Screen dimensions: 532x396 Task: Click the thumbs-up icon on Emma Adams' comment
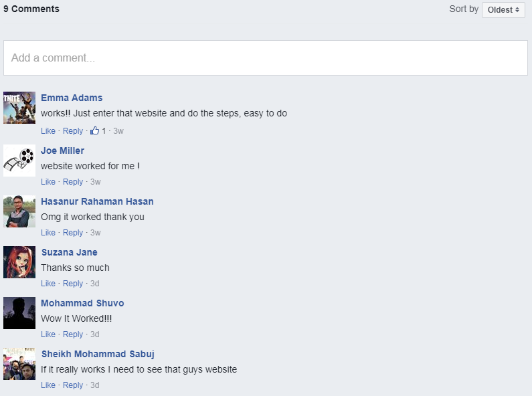(94, 130)
